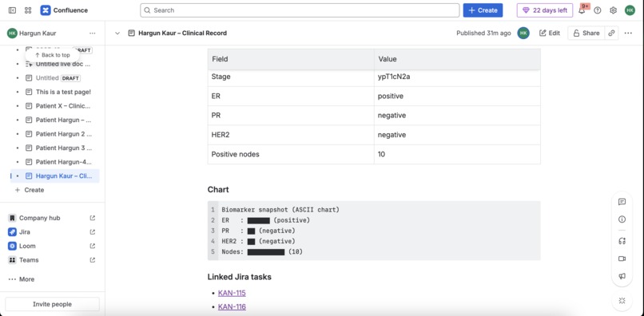Image resolution: width=644 pixels, height=316 pixels.
Task: Click the Hargun Kaur – Clinical Record page title
Action: tap(182, 34)
